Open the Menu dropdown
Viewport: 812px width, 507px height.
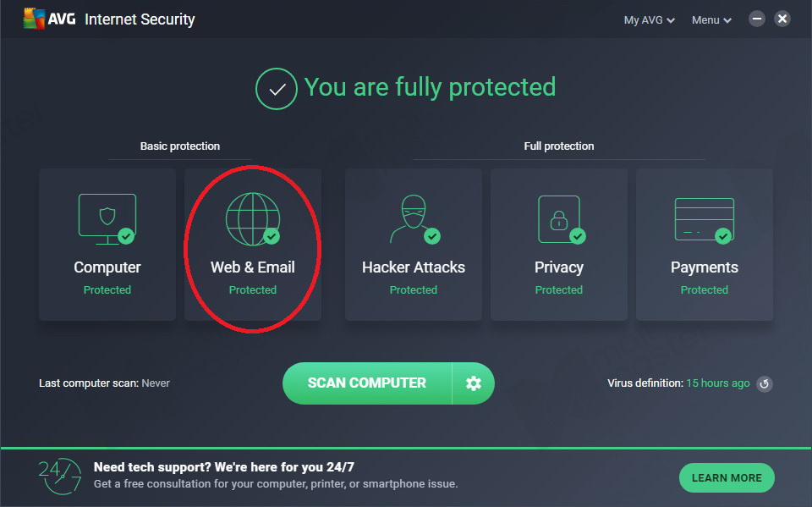pyautogui.click(x=711, y=20)
